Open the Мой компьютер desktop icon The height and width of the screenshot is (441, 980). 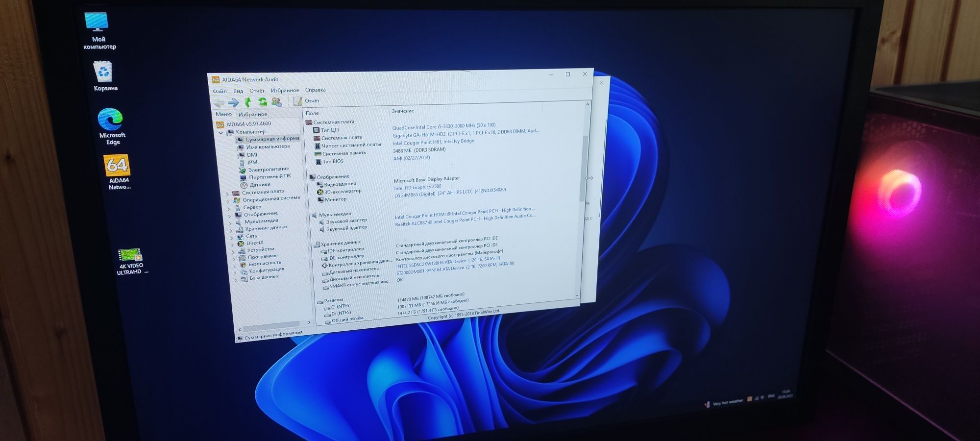(98, 30)
